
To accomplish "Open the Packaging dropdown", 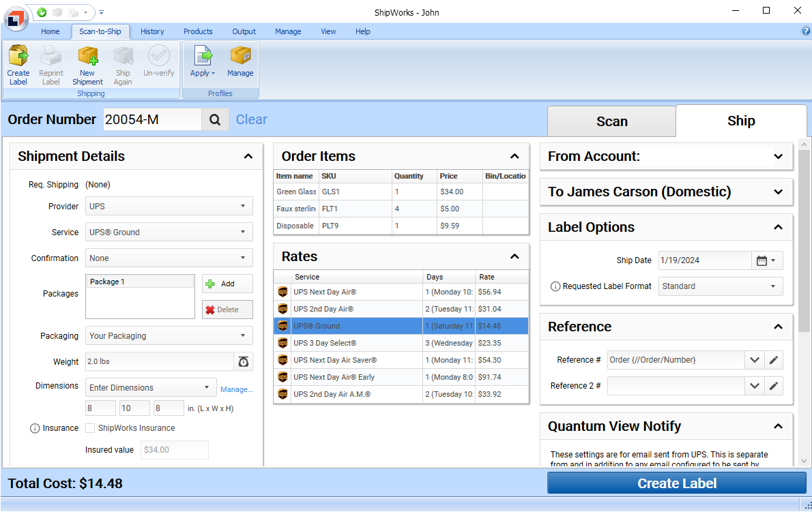I will (169, 335).
